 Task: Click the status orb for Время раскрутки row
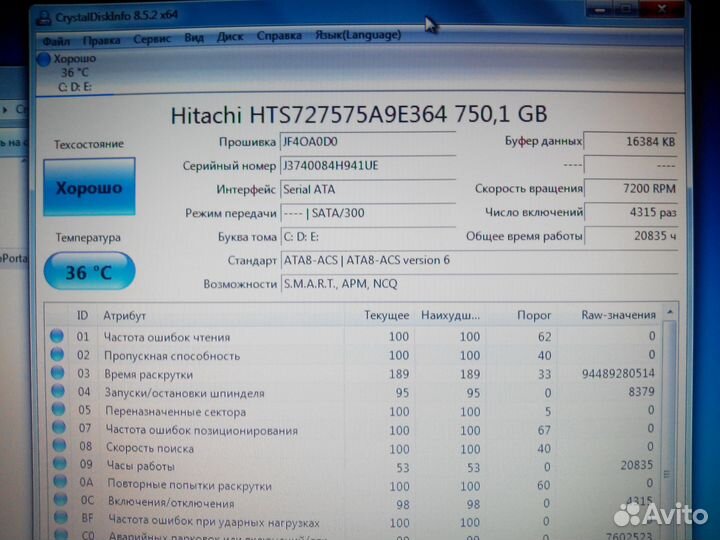(x=57, y=374)
